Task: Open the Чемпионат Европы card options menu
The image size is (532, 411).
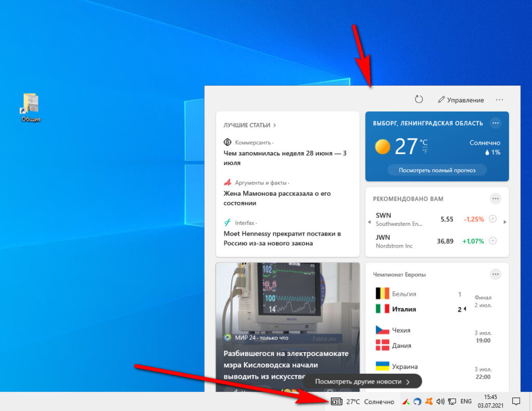Action: [495, 274]
